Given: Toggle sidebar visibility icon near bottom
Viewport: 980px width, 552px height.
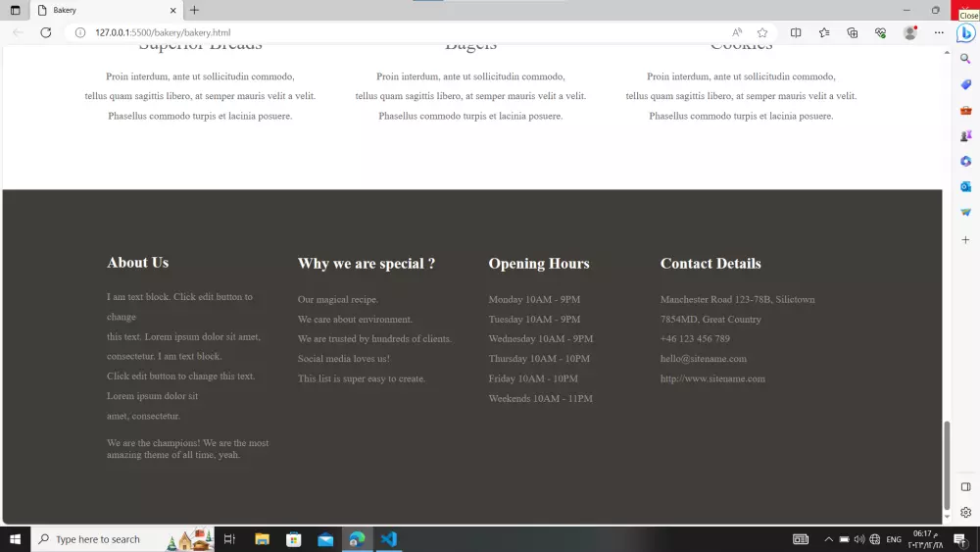Looking at the screenshot, I should tap(965, 487).
